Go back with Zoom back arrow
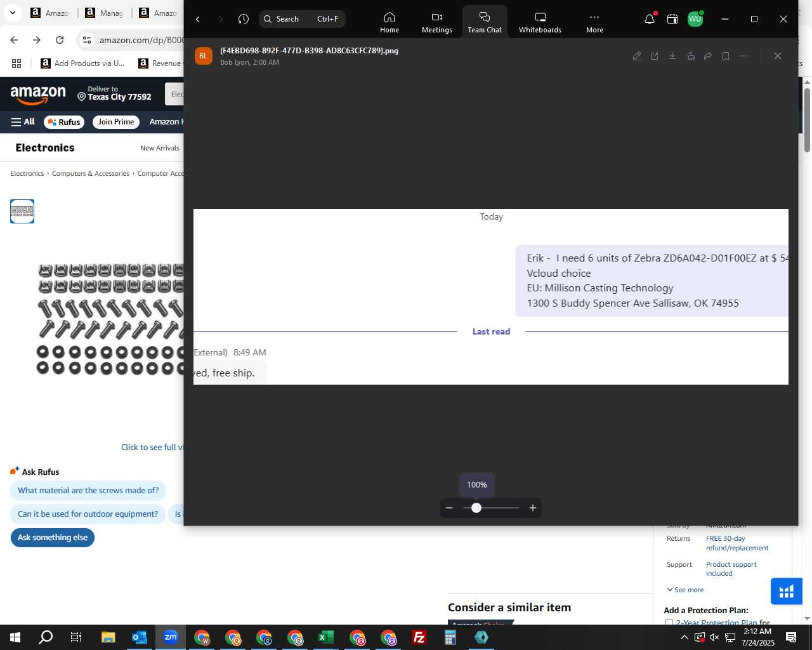The height and width of the screenshot is (650, 812). click(198, 19)
